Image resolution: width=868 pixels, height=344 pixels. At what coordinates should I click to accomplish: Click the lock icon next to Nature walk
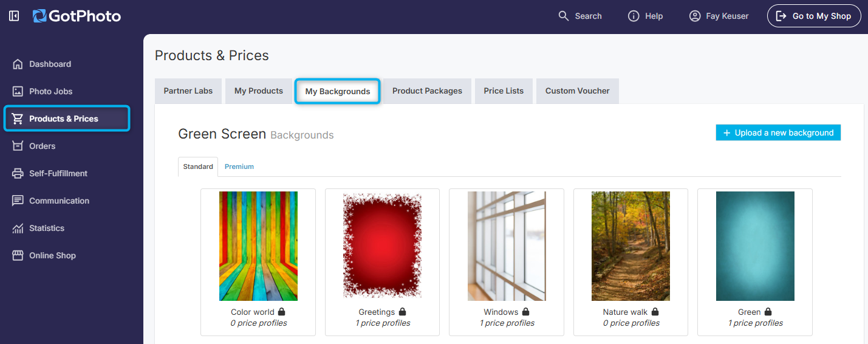coord(655,312)
